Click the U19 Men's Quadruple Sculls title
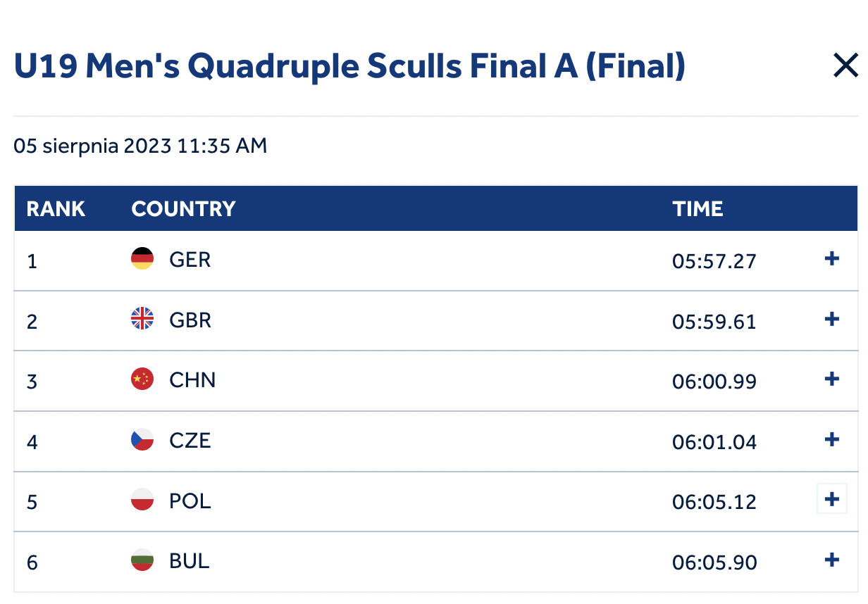The height and width of the screenshot is (604, 868). [350, 67]
